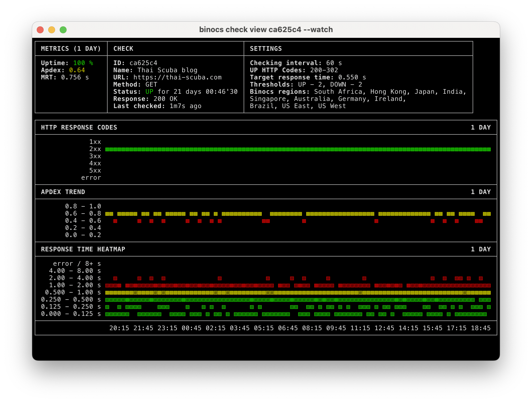This screenshot has height=403, width=532.
Task: Click the APDEX TREND section title
Action: click(63, 192)
